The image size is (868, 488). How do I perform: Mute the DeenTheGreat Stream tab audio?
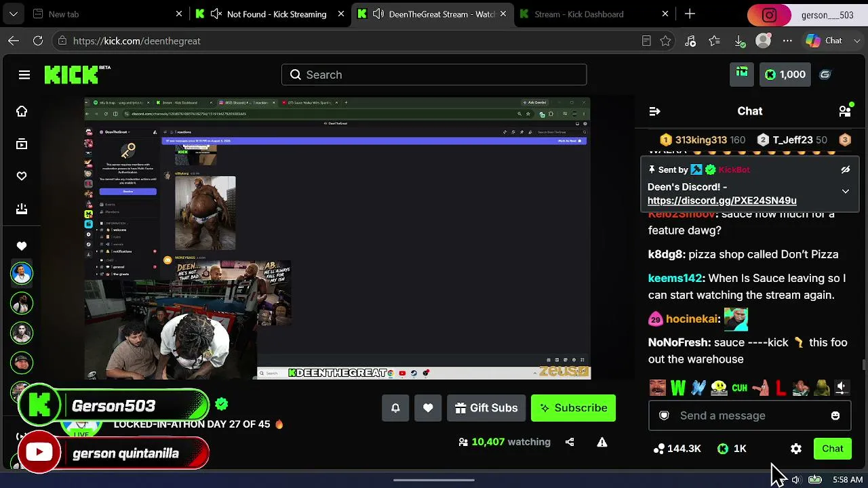[x=378, y=14]
